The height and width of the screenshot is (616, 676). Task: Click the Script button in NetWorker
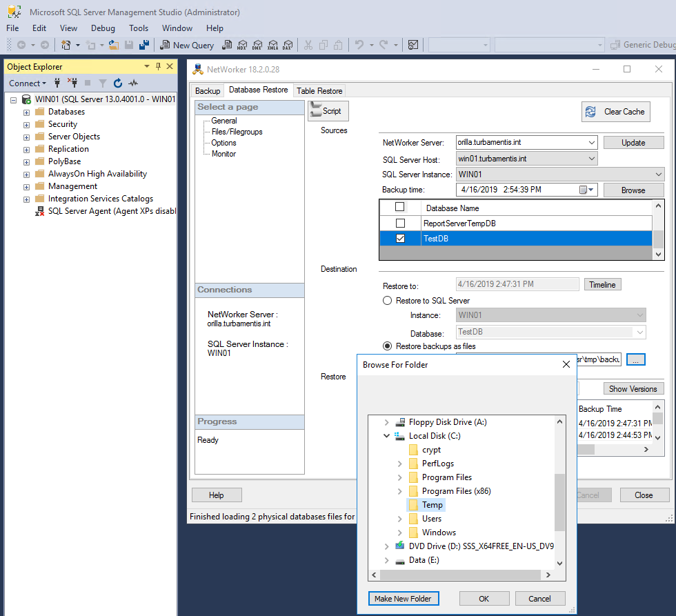tap(328, 111)
